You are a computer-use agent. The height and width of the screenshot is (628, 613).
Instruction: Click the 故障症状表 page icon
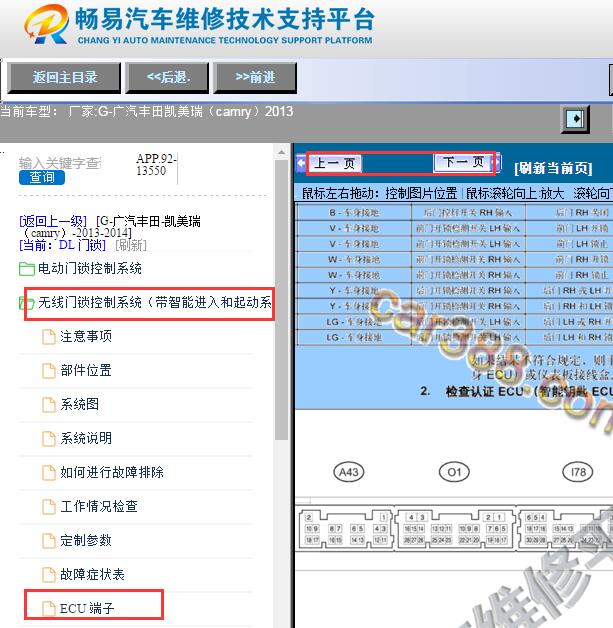pos(49,575)
